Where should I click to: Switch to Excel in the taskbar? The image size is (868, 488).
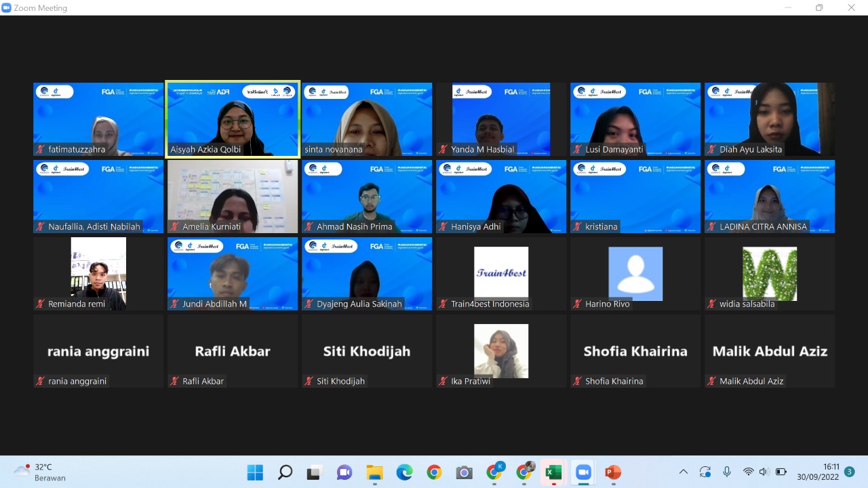[x=553, y=472]
